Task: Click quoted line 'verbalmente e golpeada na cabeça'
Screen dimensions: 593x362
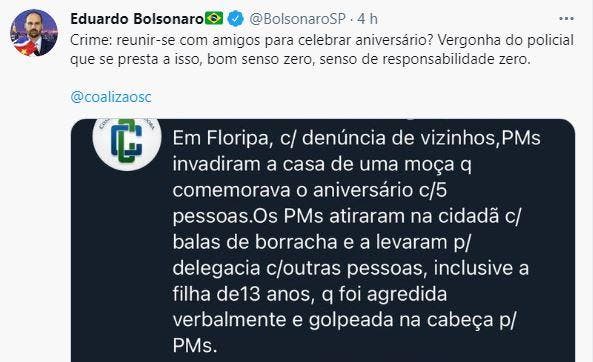Action: [344, 320]
